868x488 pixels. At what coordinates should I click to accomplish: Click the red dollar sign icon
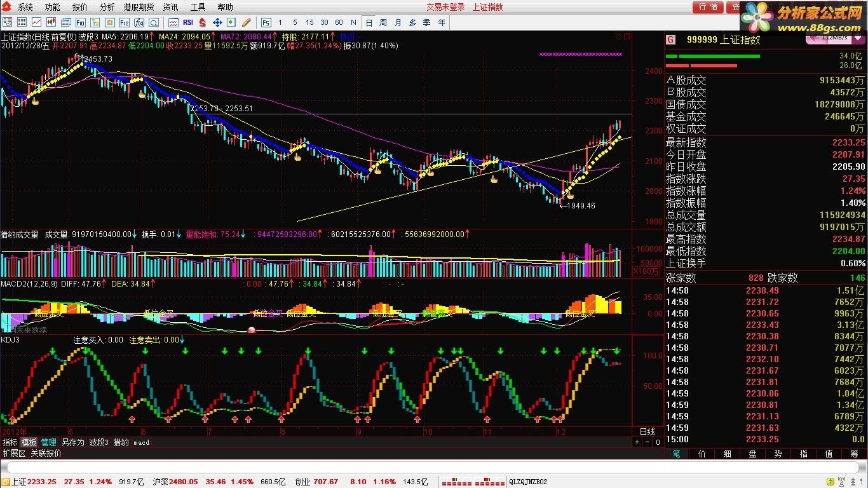click(x=202, y=22)
